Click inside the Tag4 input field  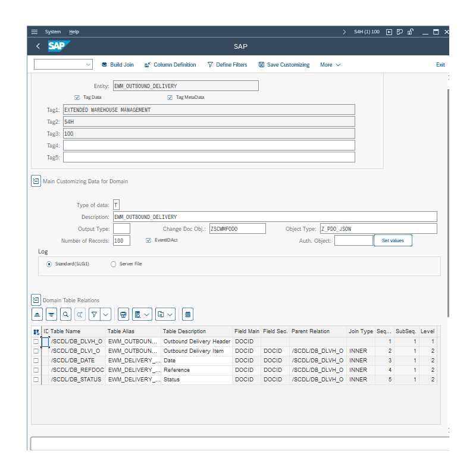pyautogui.click(x=208, y=145)
